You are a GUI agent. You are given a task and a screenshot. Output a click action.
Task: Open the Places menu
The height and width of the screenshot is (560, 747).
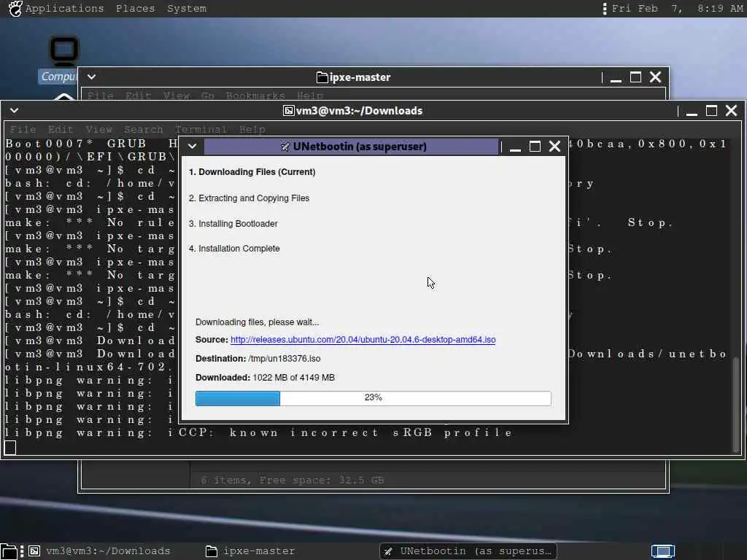pos(135,9)
